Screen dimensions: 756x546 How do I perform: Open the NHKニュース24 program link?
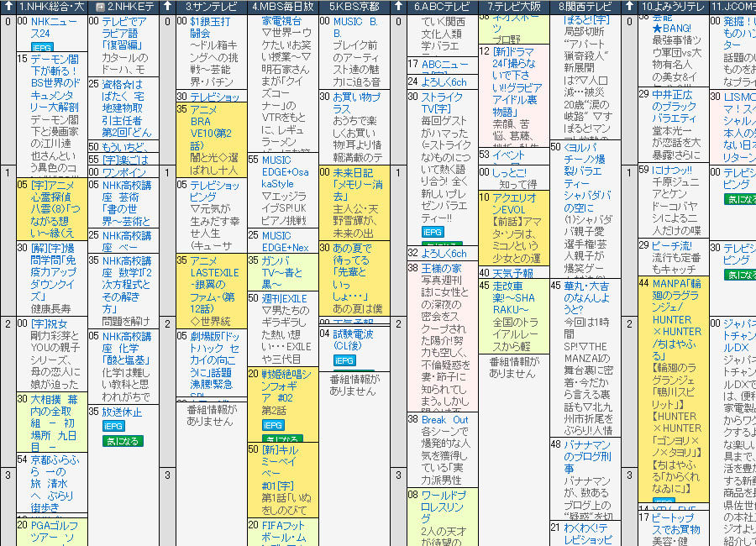(54, 28)
